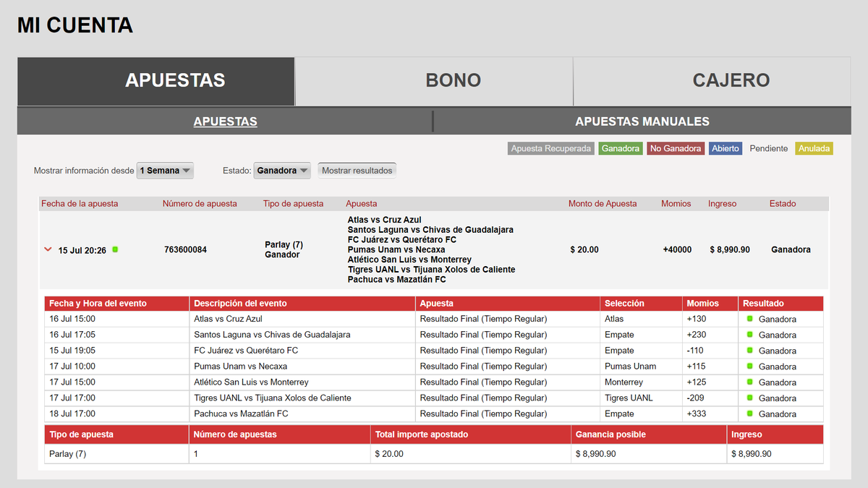Click the gray 'Apuesta Recuperada' legend swatch
868x488 pixels.
551,148
